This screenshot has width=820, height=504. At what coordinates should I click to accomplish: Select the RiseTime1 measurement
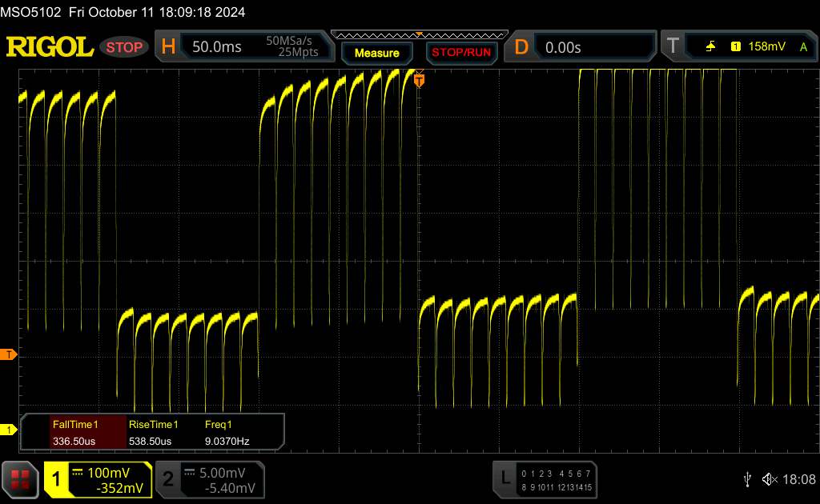coord(153,424)
